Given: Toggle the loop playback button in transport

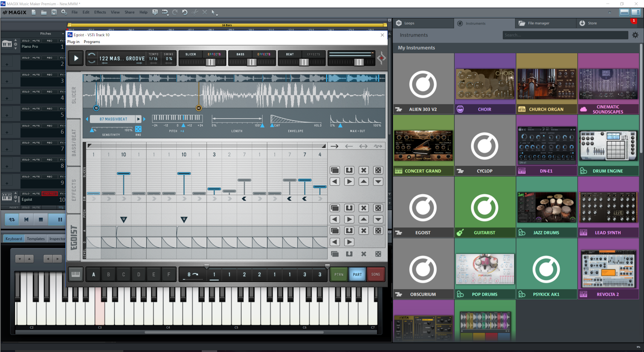Looking at the screenshot, I should pos(12,219).
